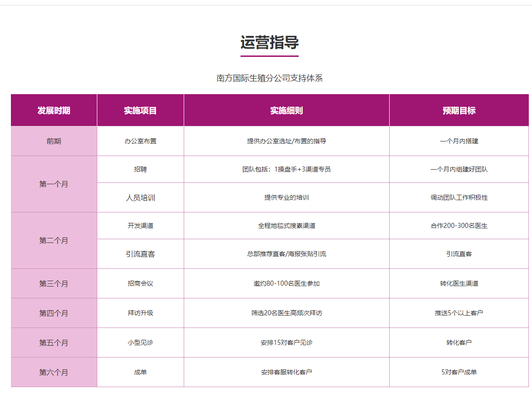The image size is (532, 393).
Task: Click the 发展时期 column header
Action: [x=53, y=110]
